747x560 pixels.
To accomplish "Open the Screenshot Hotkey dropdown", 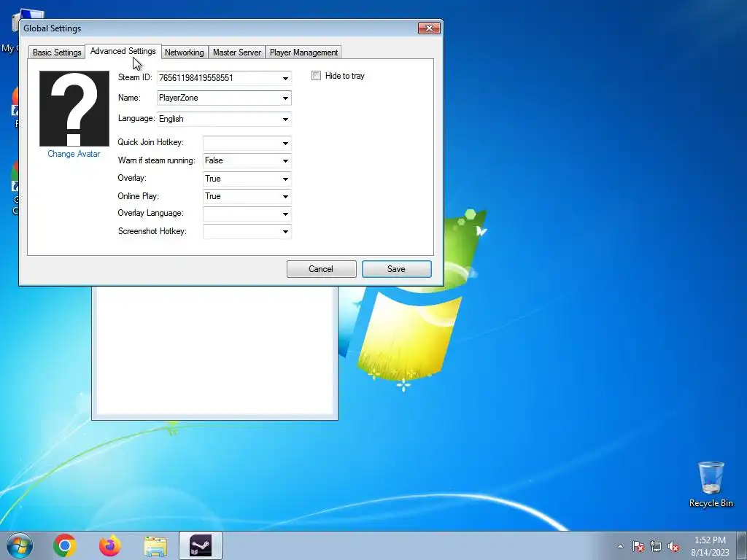I will point(285,231).
